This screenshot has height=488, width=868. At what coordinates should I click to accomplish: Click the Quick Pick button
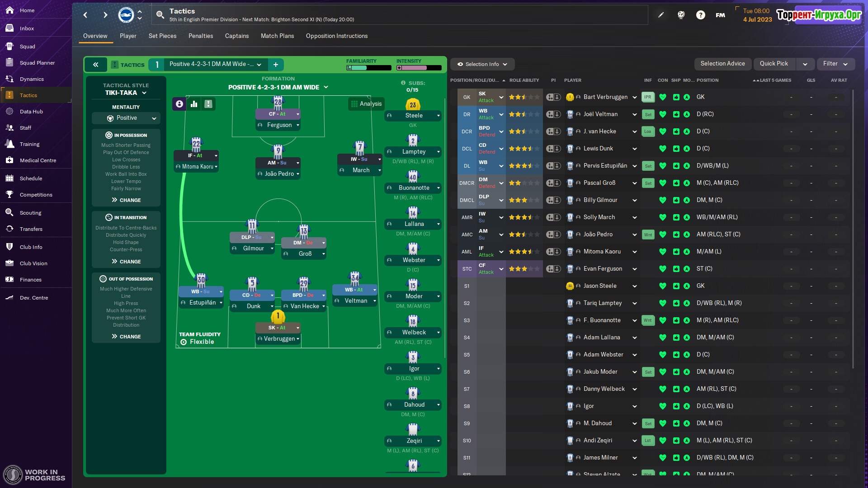pyautogui.click(x=774, y=64)
